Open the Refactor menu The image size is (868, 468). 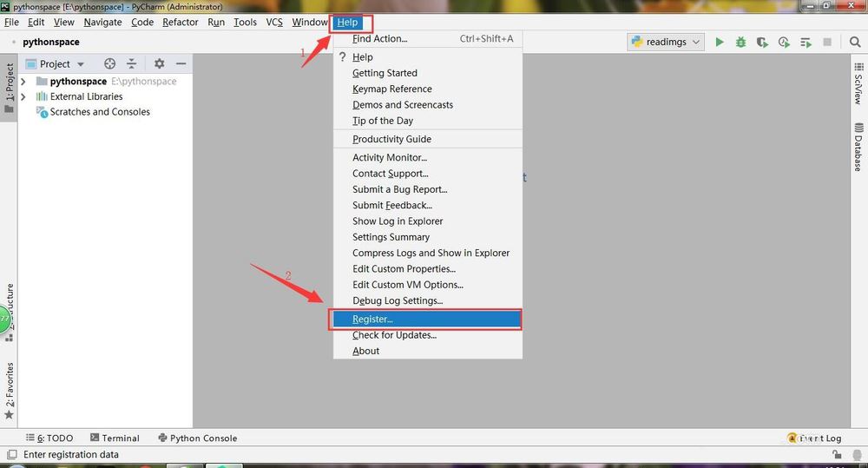[181, 23]
